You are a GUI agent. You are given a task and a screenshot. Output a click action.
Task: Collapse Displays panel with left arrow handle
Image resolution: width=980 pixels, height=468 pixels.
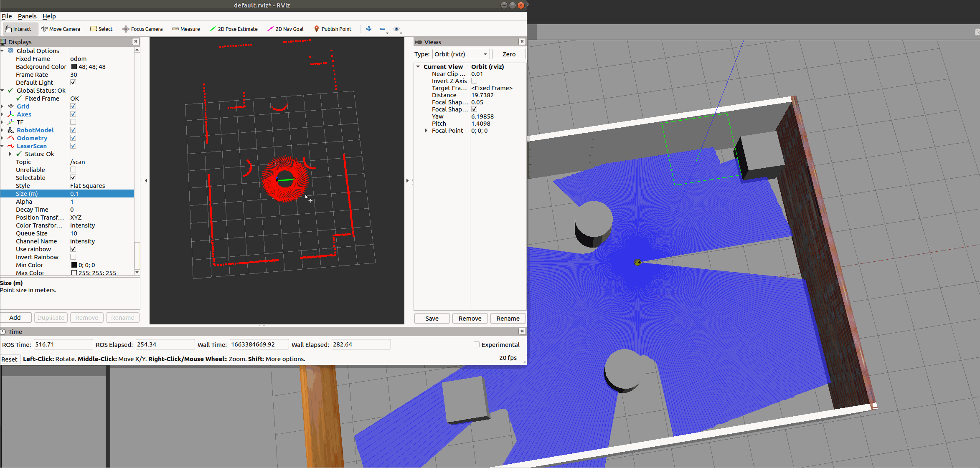pyautogui.click(x=146, y=181)
